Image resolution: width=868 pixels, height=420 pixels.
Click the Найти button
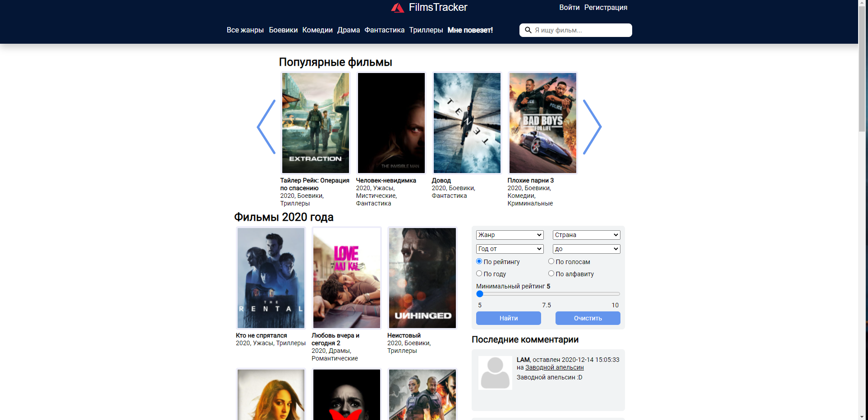(x=508, y=318)
